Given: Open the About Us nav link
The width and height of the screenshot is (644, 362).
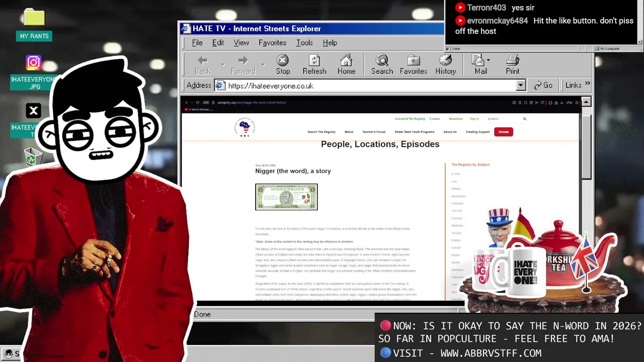Looking at the screenshot, I should pyautogui.click(x=450, y=132).
